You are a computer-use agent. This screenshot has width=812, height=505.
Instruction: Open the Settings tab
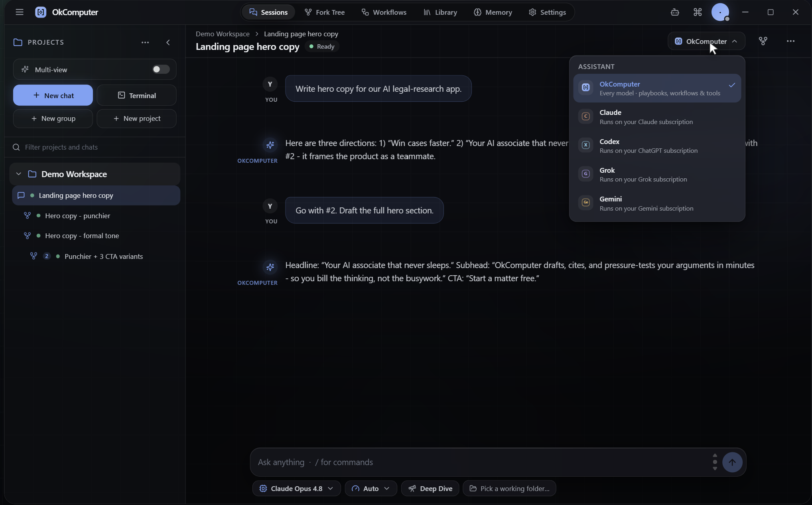tap(547, 12)
